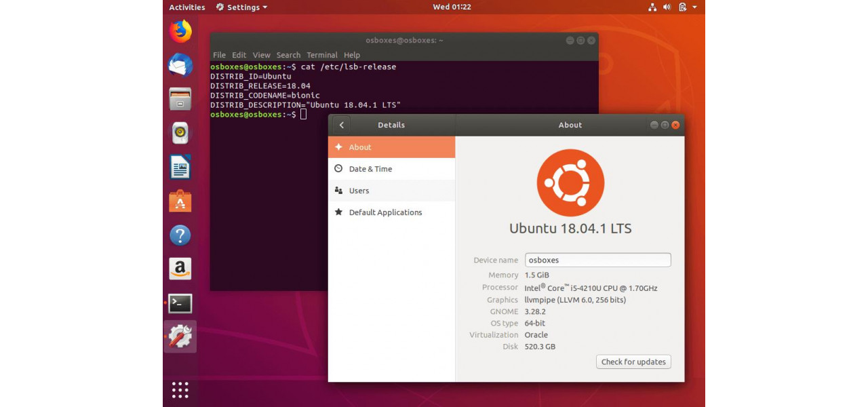The width and height of the screenshot is (868, 407).
Task: Click the volume icon in top bar
Action: 667,7
